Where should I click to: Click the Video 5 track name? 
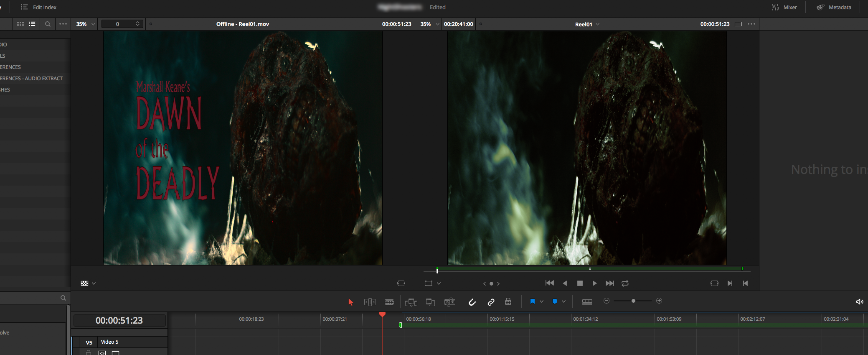[109, 342]
